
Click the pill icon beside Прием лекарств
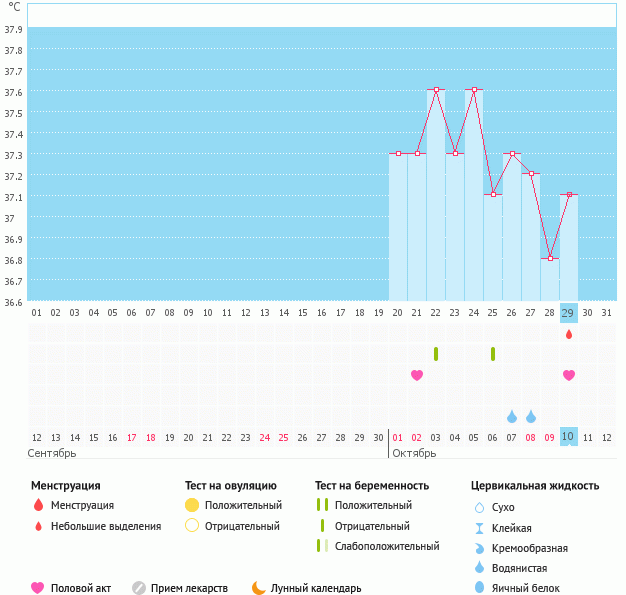(x=139, y=588)
